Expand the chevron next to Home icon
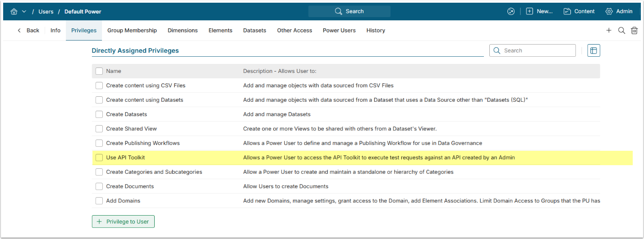 pos(24,11)
